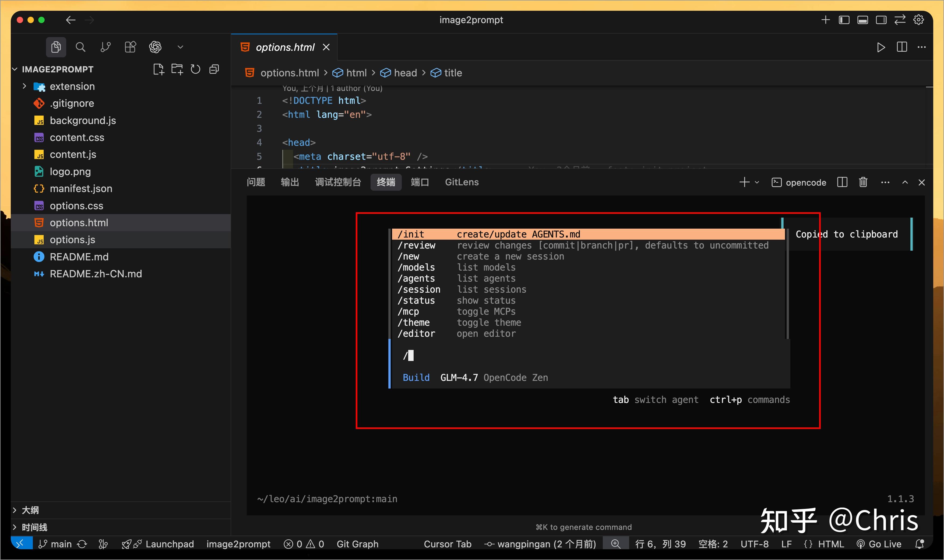
Task: Select the /theme command in opencode list
Action: coord(589,323)
